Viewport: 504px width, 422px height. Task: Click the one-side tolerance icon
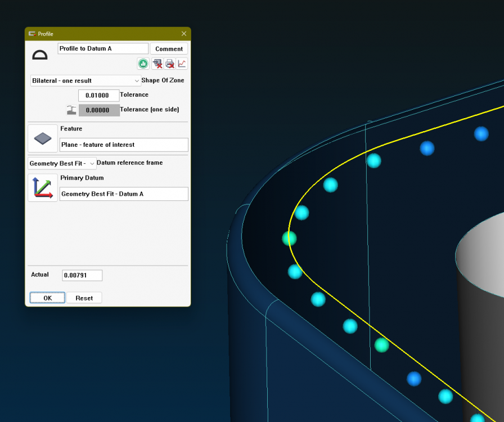(x=71, y=110)
